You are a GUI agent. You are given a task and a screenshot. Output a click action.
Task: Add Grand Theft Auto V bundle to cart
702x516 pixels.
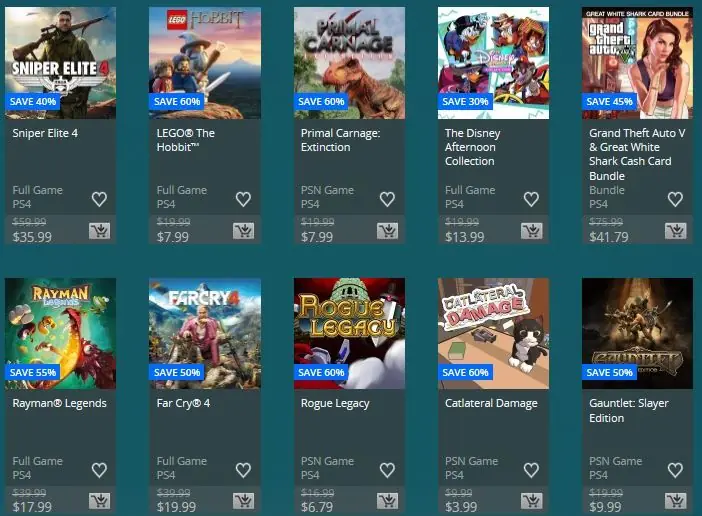(676, 231)
